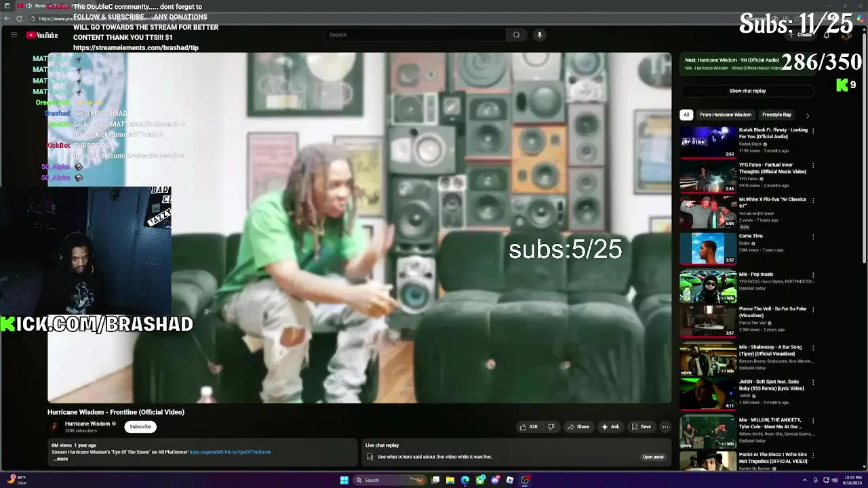Expand description with ...more
The height and width of the screenshot is (488, 868).
(60, 459)
